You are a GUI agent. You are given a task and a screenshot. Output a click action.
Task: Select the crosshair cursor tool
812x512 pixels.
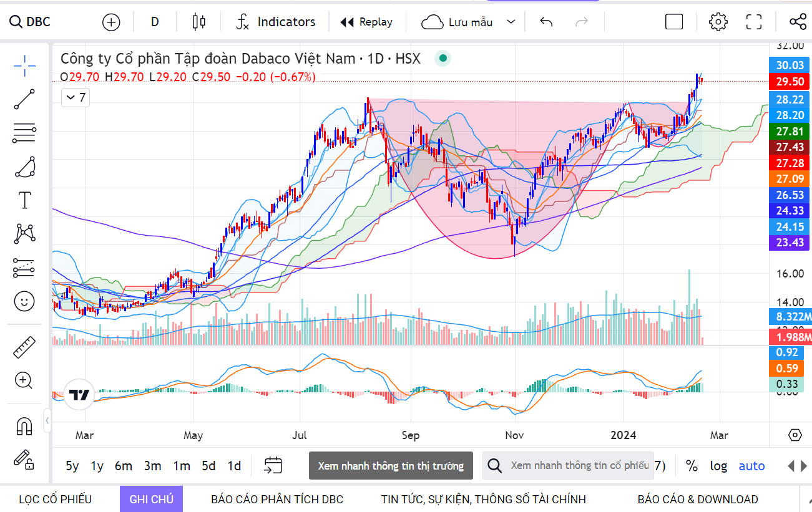24,65
